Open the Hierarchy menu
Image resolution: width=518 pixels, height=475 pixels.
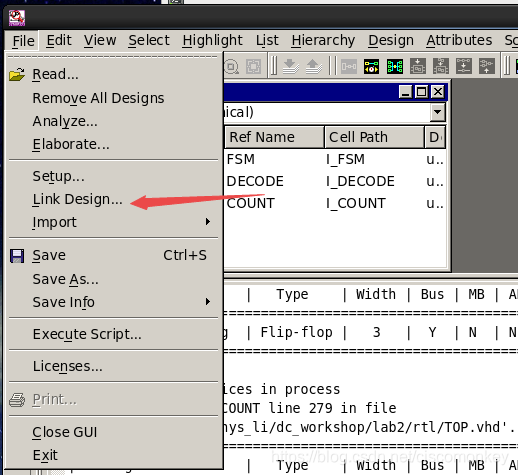point(323,40)
